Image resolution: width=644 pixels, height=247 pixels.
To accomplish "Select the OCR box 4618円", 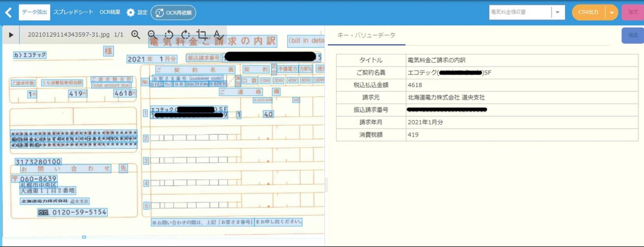I will click(x=124, y=94).
